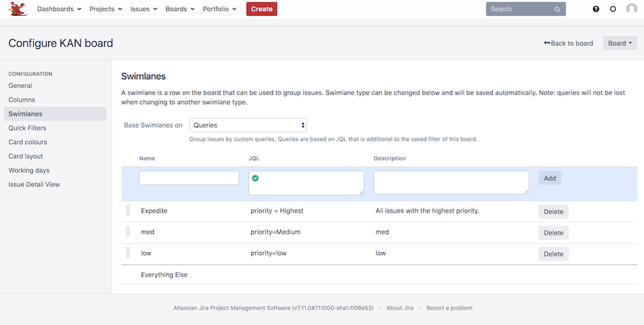
Task: Open the Dashboards dropdown menu
Action: click(59, 9)
